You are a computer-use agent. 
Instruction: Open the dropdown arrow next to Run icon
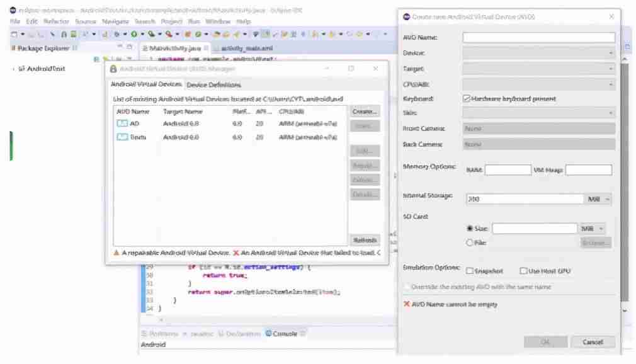pos(142,34)
